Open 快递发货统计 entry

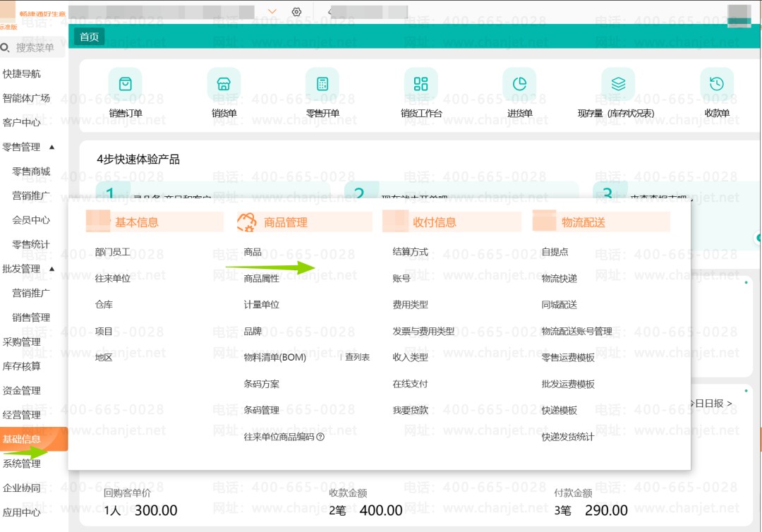point(567,437)
